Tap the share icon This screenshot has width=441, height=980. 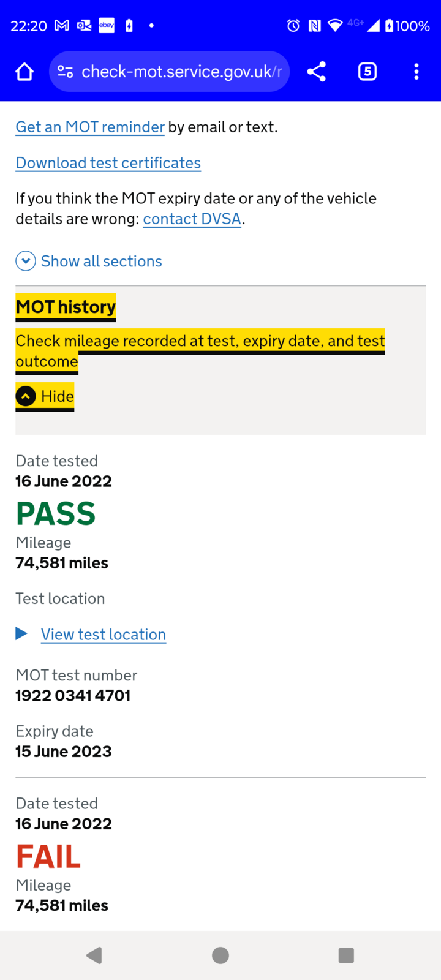pyautogui.click(x=317, y=72)
